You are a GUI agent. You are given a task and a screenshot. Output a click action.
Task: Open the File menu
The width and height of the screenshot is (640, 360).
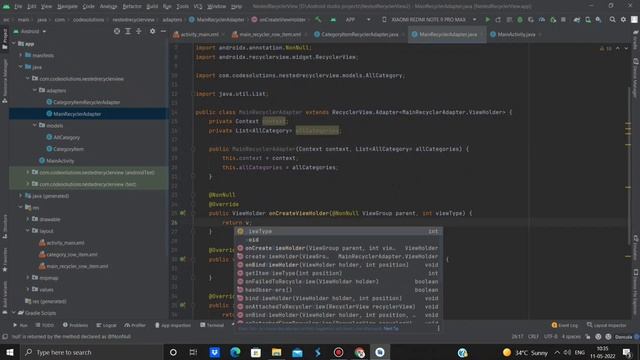coord(18,6)
